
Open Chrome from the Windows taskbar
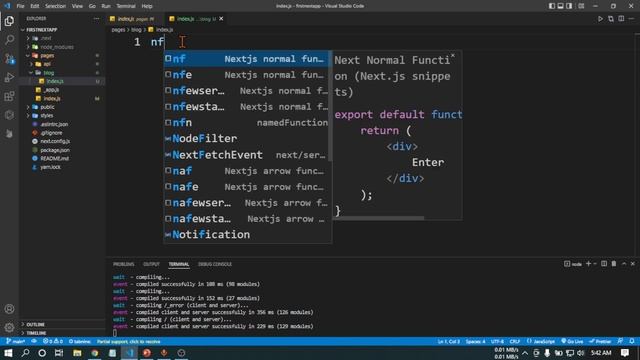95,353
